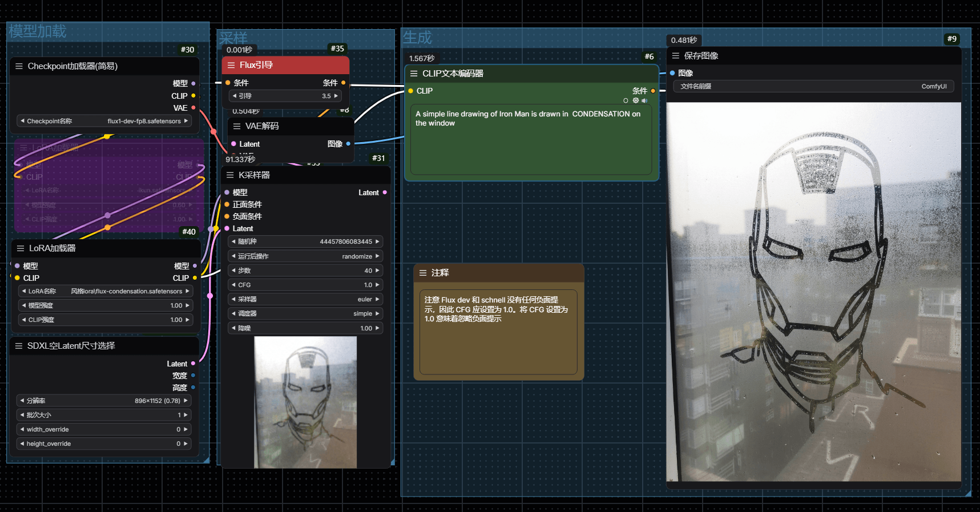Click the Flux引导 red title bar

coord(285,65)
